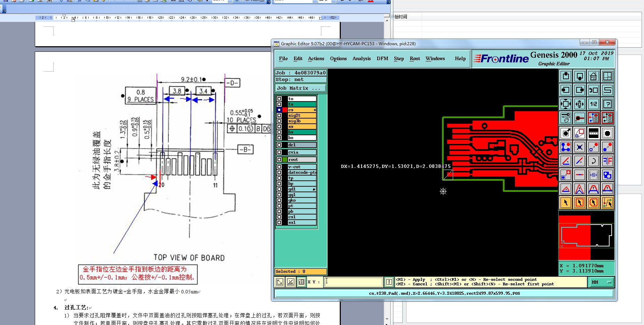644x325 pixels.
Task: Select the 'ss' layer name
Action: (x=302, y=127)
